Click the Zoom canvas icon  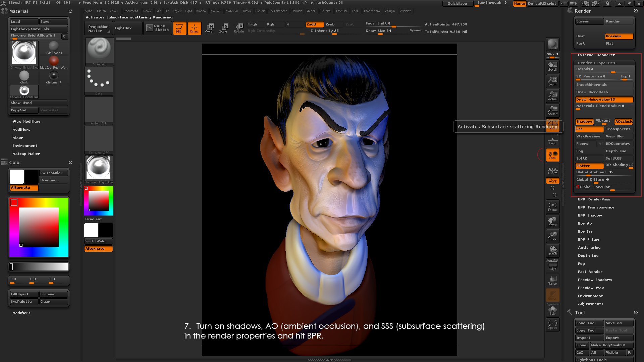click(x=552, y=81)
